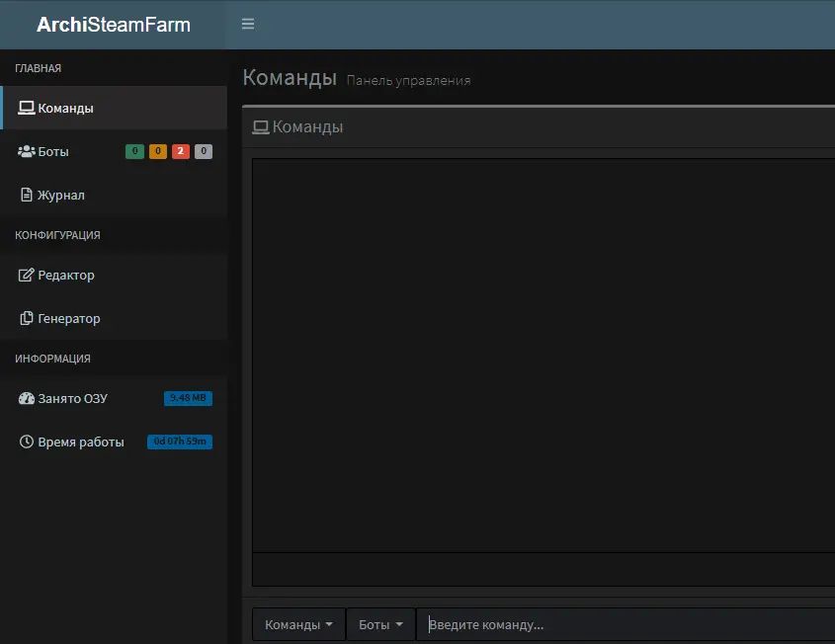Screen dimensions: 835x644
Task: Focus the Введите команду input field
Action: pyautogui.click(x=626, y=624)
